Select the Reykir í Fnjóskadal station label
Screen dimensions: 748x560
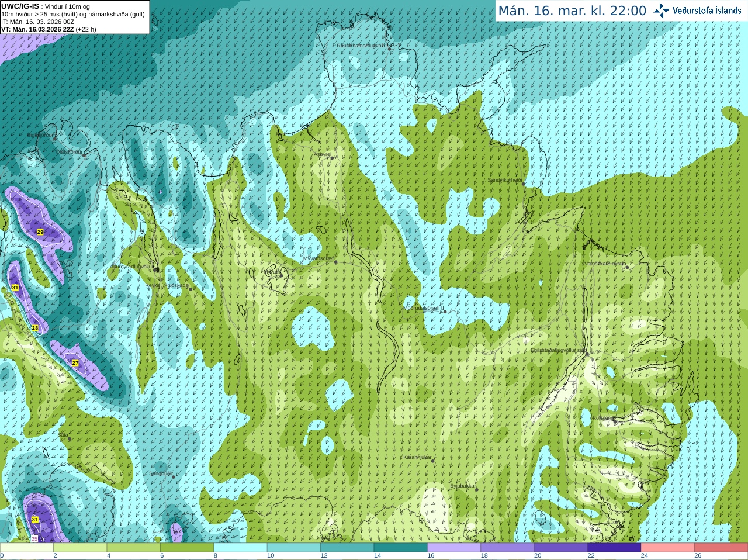click(167, 285)
